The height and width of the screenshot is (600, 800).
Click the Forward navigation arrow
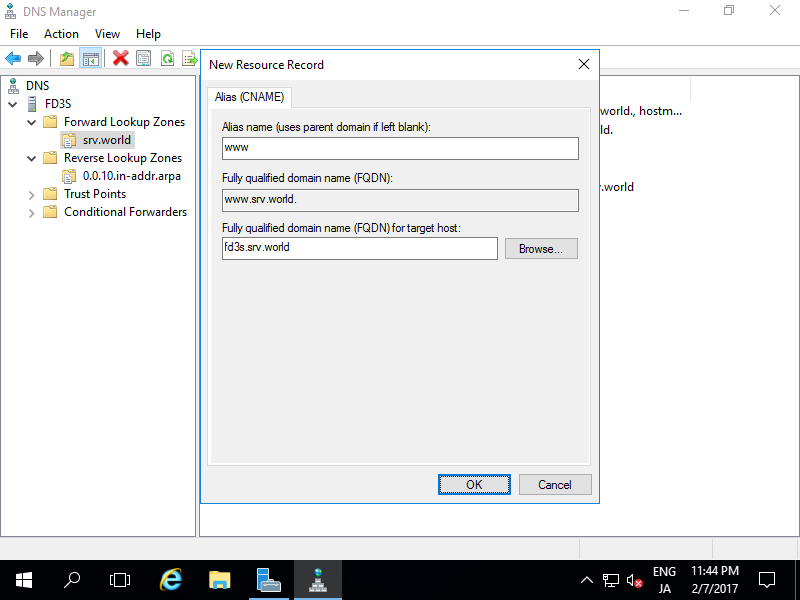(36, 57)
